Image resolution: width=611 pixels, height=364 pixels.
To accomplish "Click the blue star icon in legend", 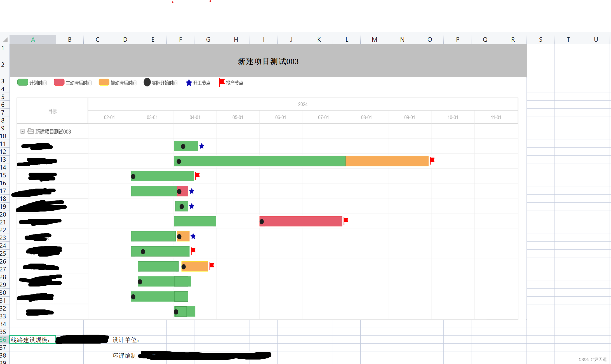I will tap(189, 83).
